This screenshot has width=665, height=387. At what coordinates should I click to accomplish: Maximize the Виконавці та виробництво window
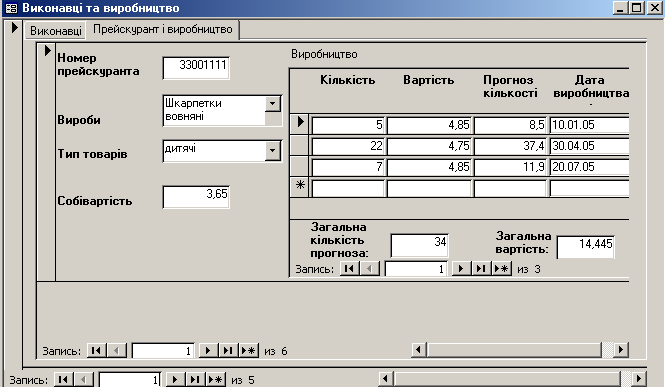(637, 8)
